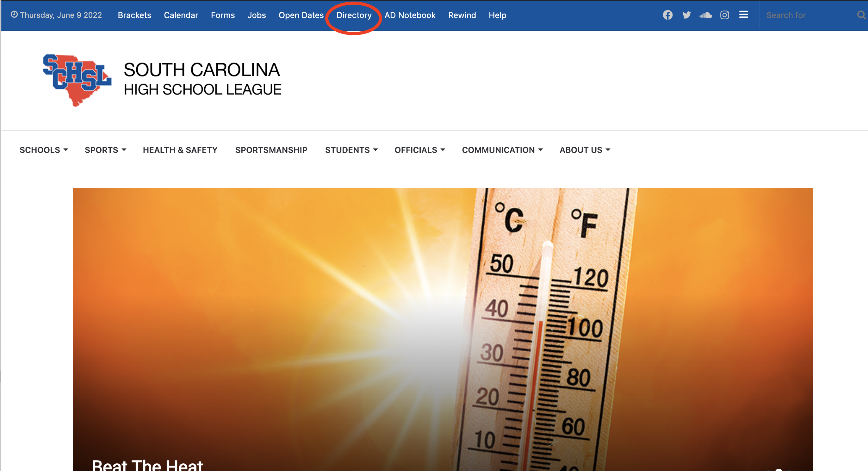Open the Twitter profile icon
The height and width of the screenshot is (471, 868).
(x=686, y=15)
